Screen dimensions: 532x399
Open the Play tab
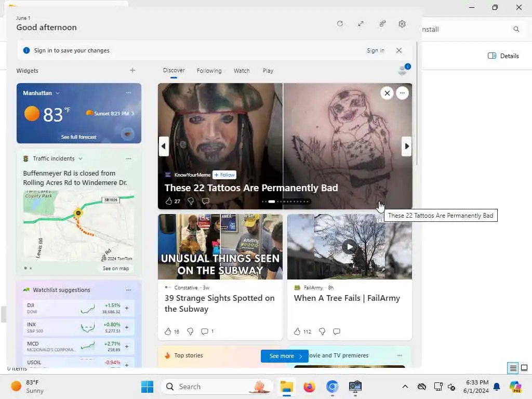268,71
